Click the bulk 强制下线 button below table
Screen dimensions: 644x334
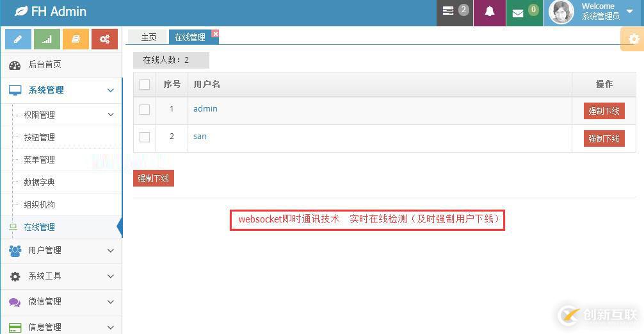pyautogui.click(x=154, y=178)
